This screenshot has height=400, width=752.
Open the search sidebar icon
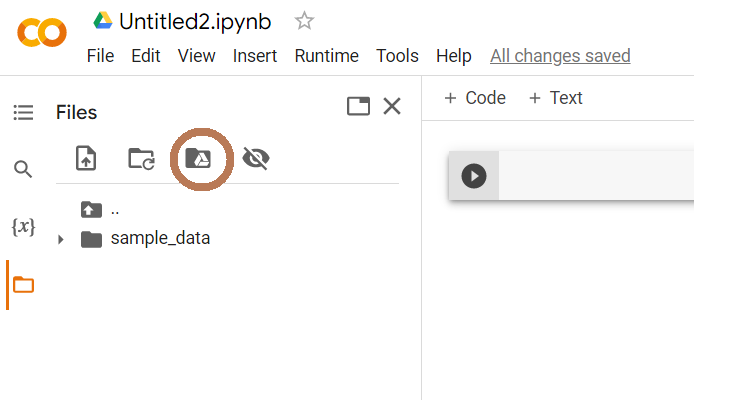(23, 169)
